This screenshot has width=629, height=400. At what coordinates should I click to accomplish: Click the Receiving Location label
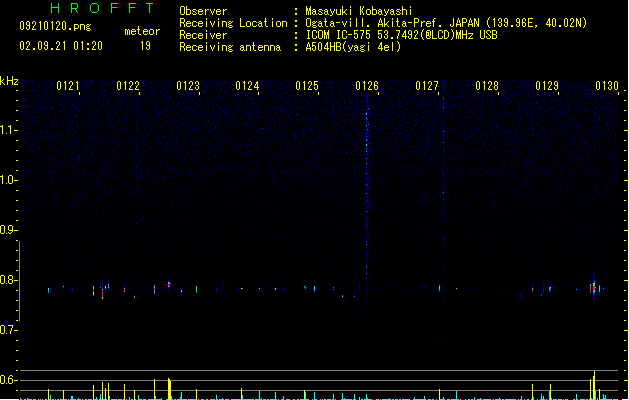click(x=233, y=23)
